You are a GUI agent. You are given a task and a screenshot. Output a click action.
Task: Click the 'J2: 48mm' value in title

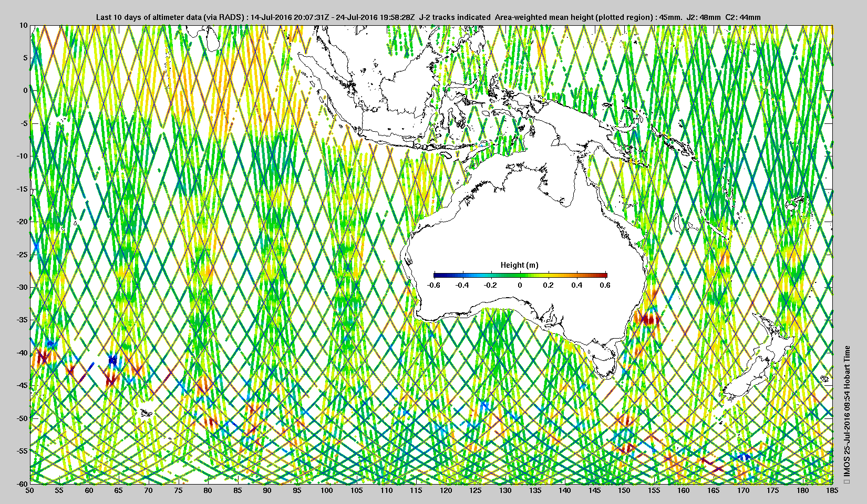(704, 17)
